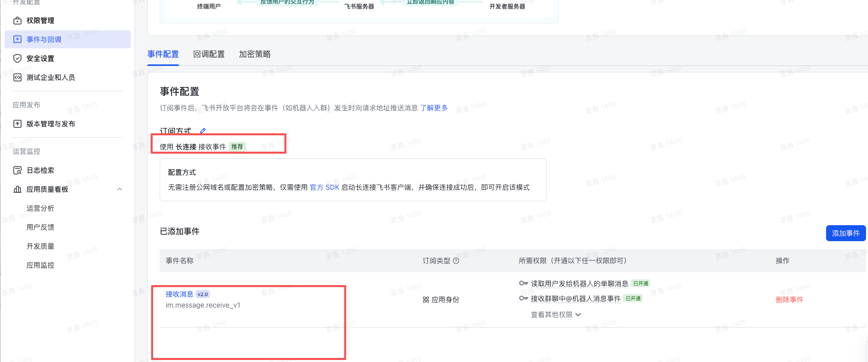
Task: Click the 订阅类型 help question icon
Action: pos(456,261)
